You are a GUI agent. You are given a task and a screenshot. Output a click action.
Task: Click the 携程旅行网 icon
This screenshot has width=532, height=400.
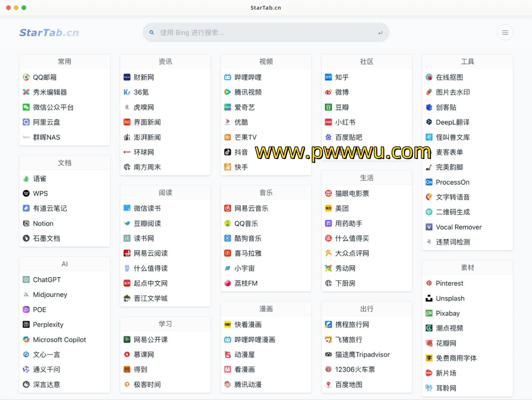328,325
